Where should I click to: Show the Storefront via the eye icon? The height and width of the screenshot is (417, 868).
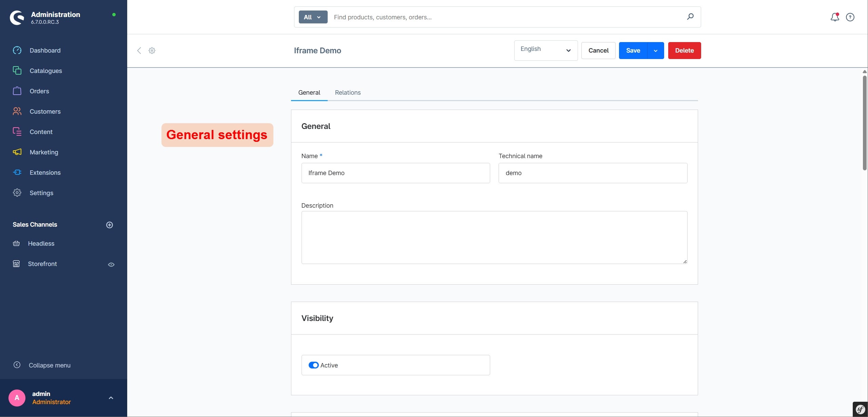pos(111,265)
